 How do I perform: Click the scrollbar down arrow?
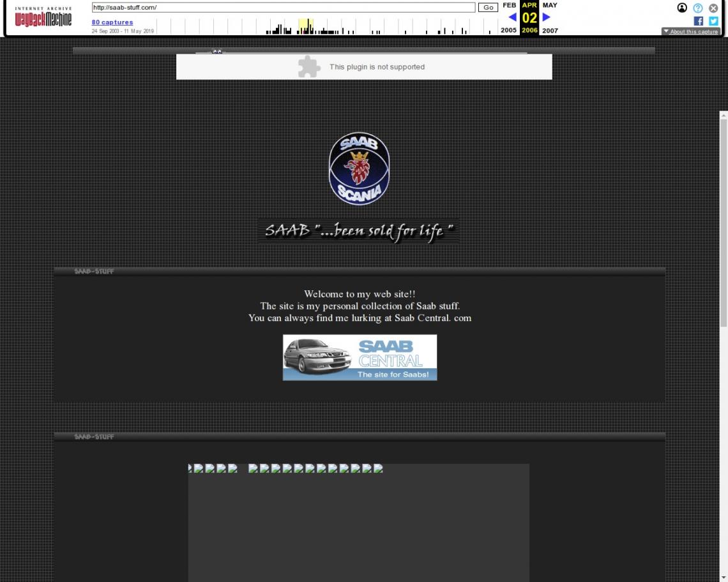[x=724, y=578]
